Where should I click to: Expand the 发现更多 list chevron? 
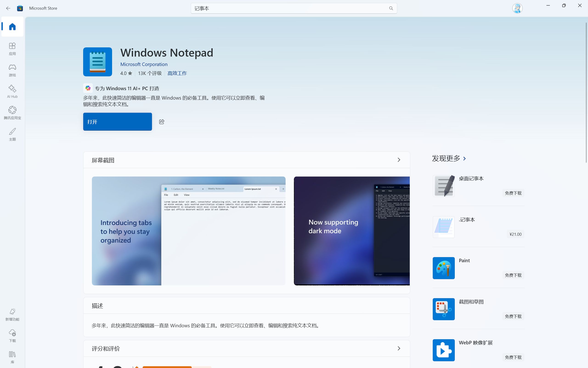point(465,159)
